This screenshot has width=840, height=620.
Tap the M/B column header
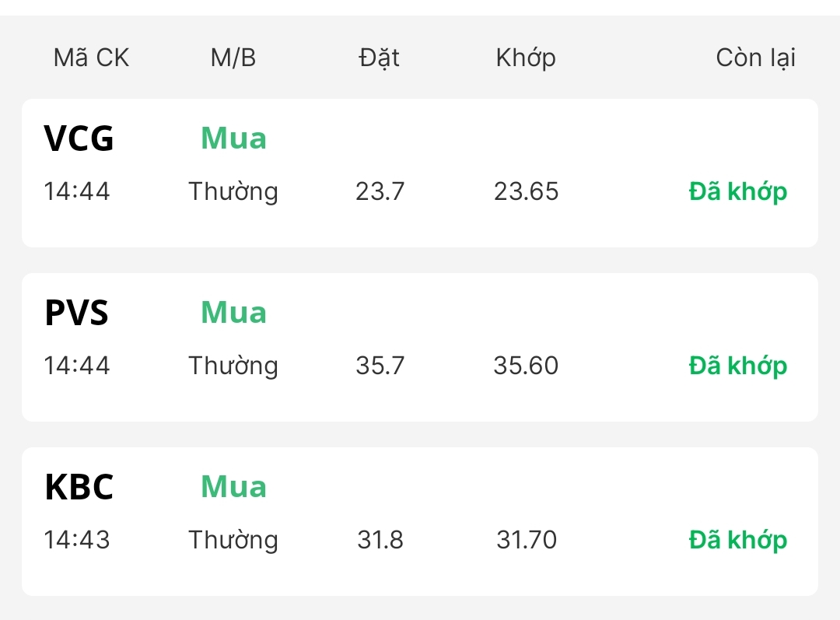pyautogui.click(x=233, y=58)
